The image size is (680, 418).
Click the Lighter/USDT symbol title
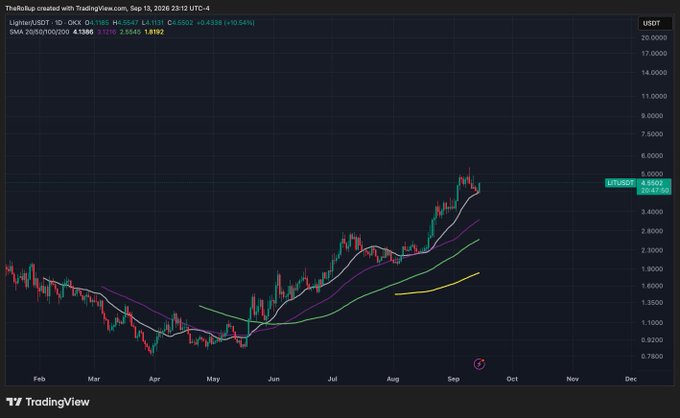(29, 23)
